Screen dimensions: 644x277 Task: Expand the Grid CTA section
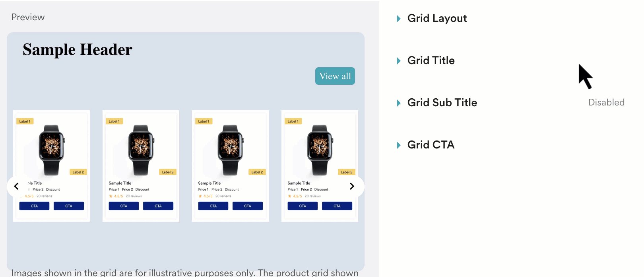click(x=431, y=144)
